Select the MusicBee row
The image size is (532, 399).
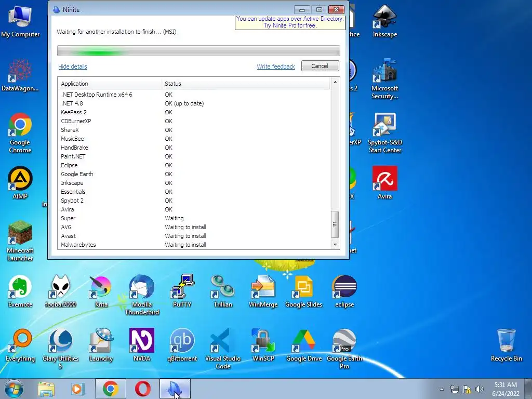tap(194, 139)
